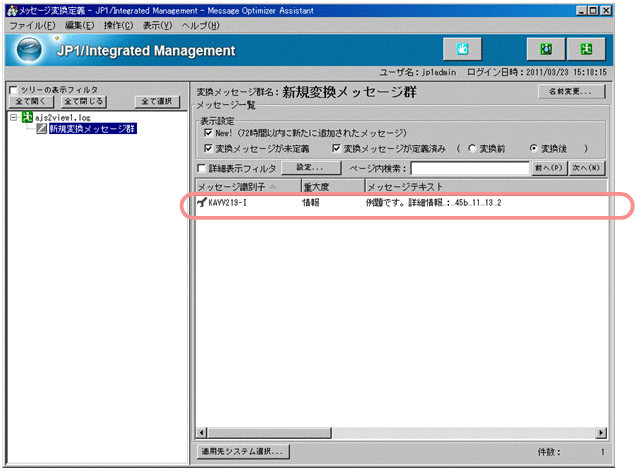
Task: Enable the 詳細表示フィルタ checkbox
Action: click(203, 168)
